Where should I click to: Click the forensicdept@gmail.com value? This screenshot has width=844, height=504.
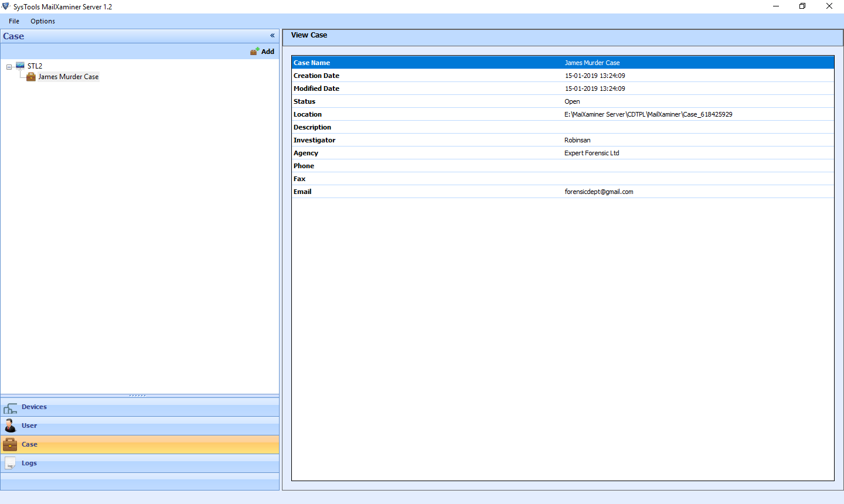click(599, 192)
